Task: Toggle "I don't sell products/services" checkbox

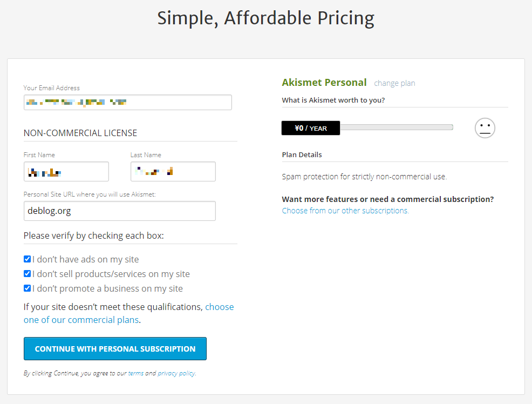Action: [x=27, y=274]
